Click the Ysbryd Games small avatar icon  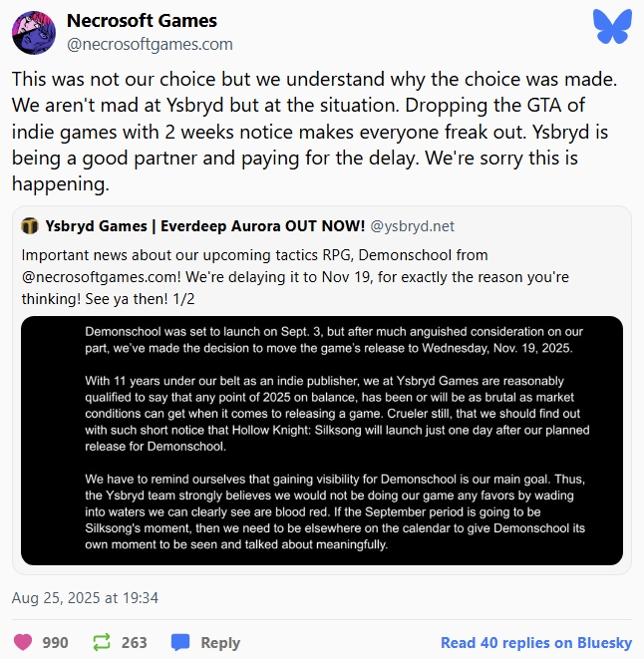31,225
